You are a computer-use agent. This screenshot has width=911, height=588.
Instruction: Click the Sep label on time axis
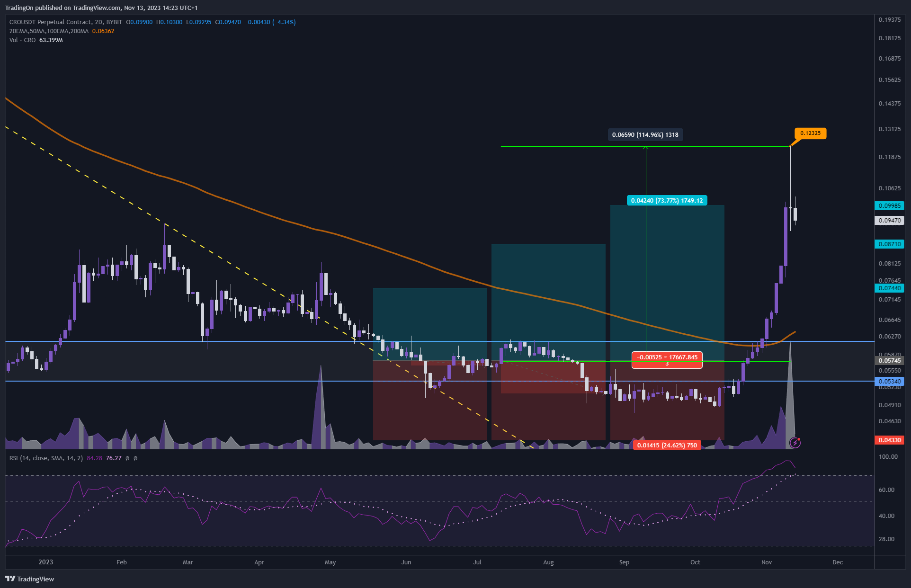(624, 562)
